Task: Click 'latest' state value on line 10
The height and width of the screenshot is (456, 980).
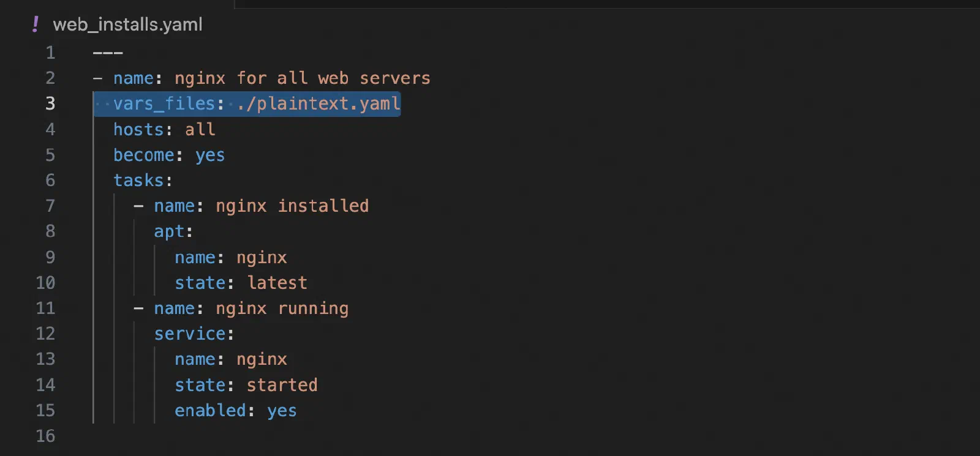Action: pos(277,283)
